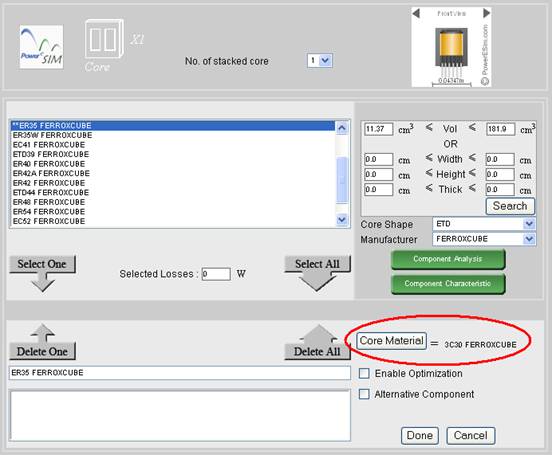Click the transformer front view thumbnail

click(x=451, y=48)
